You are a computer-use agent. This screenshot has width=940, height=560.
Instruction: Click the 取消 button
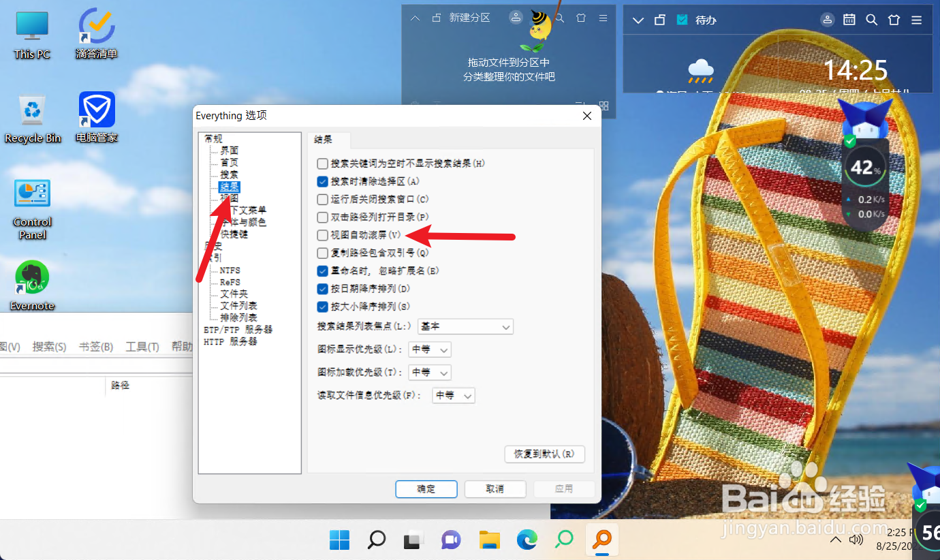coord(495,489)
